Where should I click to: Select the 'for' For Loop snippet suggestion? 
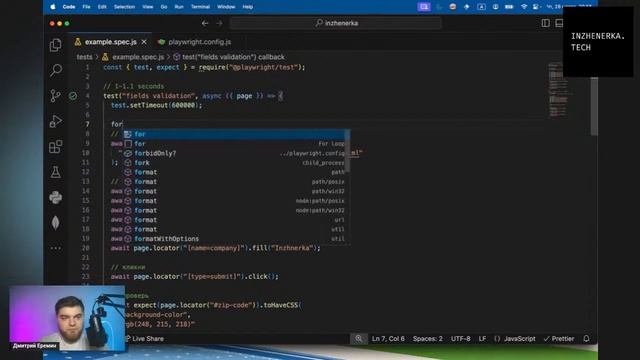coord(235,144)
